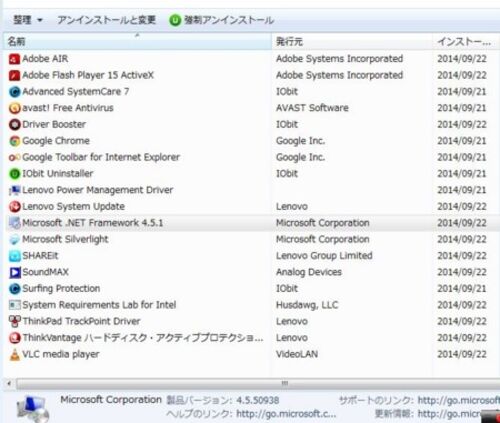500x423 pixels.
Task: Select Google Toolbar for Internet Explorer name
Action: (x=101, y=157)
